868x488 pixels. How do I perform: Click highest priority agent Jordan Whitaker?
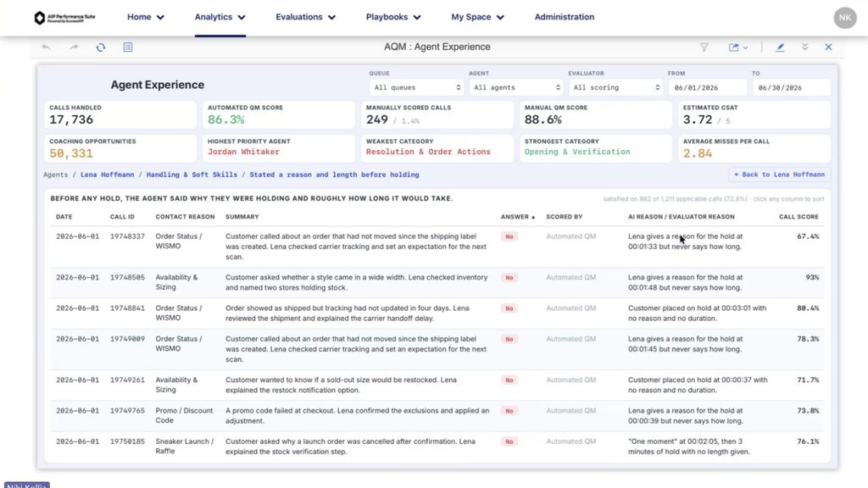tap(243, 152)
